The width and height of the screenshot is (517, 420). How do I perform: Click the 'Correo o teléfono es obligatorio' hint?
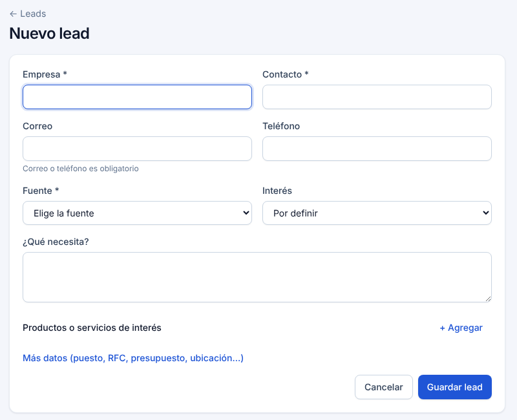(x=81, y=169)
